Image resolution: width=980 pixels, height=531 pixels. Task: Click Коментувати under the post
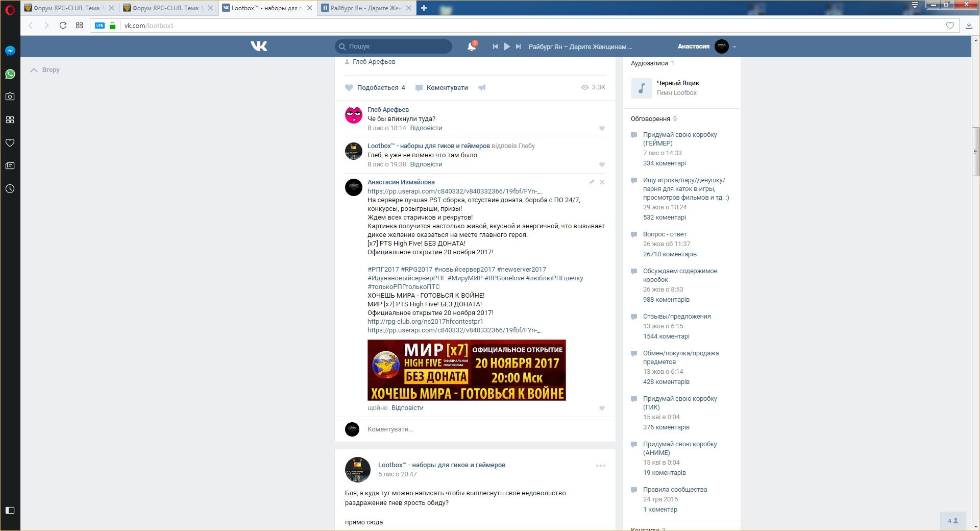(x=442, y=88)
